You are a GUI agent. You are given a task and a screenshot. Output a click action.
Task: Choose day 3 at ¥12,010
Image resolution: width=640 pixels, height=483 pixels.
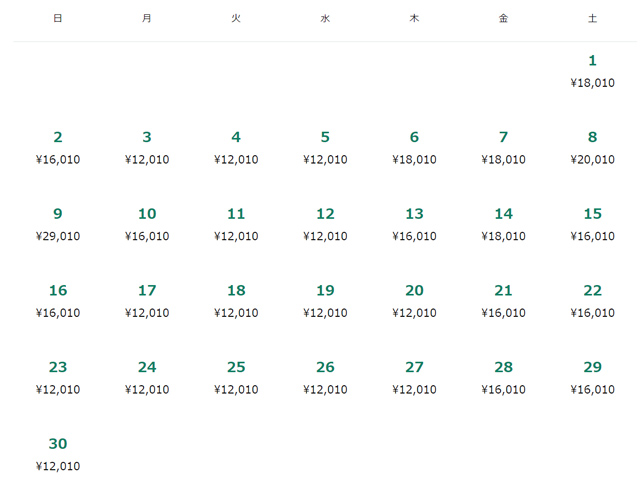pyautogui.click(x=147, y=147)
